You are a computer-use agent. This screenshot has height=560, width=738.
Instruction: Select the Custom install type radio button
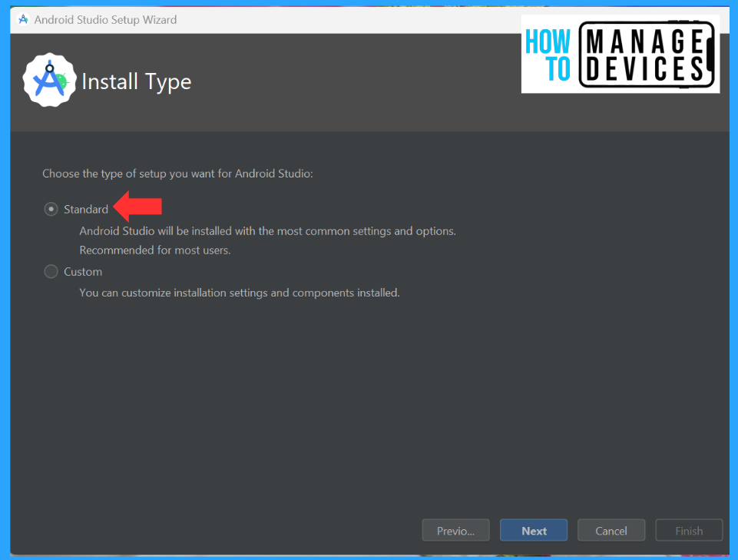coord(51,271)
